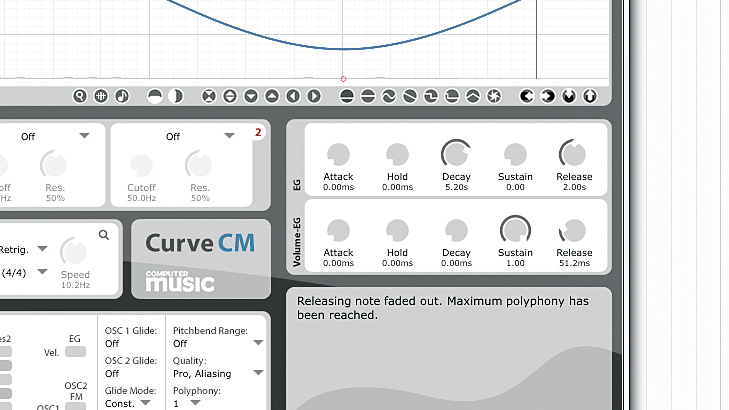This screenshot has height=410, width=729.
Task: Open the filter 2 type dropdown showing Off
Action: pos(229,136)
